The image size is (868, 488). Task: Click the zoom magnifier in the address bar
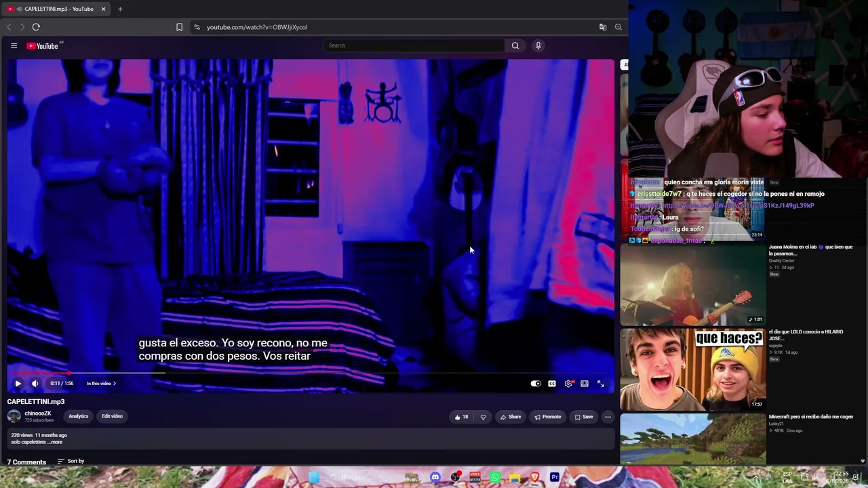click(618, 27)
